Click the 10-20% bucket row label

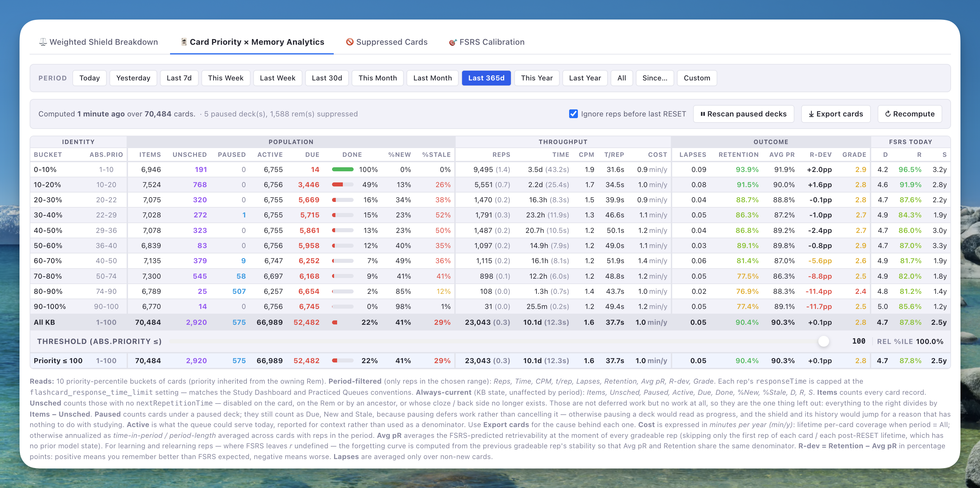pos(47,185)
